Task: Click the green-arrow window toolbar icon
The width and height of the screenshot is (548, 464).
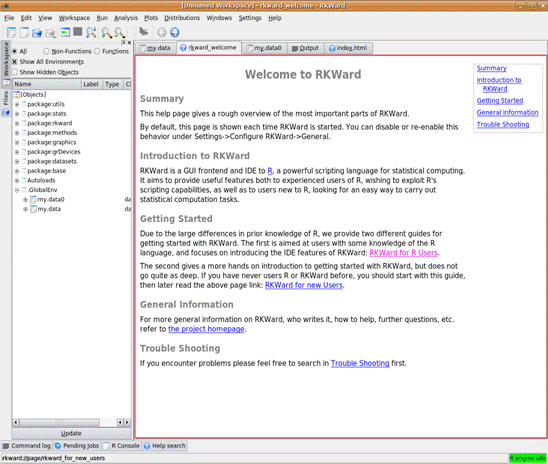Action: click(x=65, y=32)
